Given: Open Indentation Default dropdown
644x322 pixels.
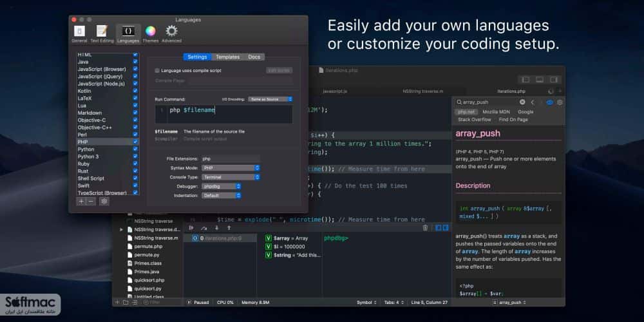Looking at the screenshot, I should tap(222, 196).
